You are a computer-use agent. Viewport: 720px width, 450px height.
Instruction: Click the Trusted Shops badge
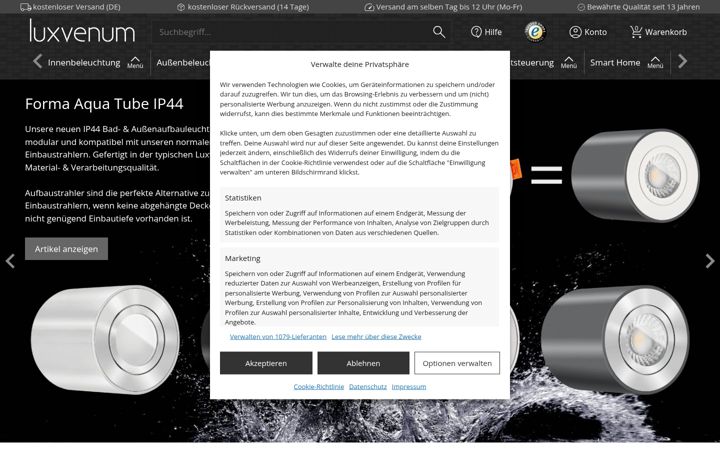pyautogui.click(x=535, y=32)
